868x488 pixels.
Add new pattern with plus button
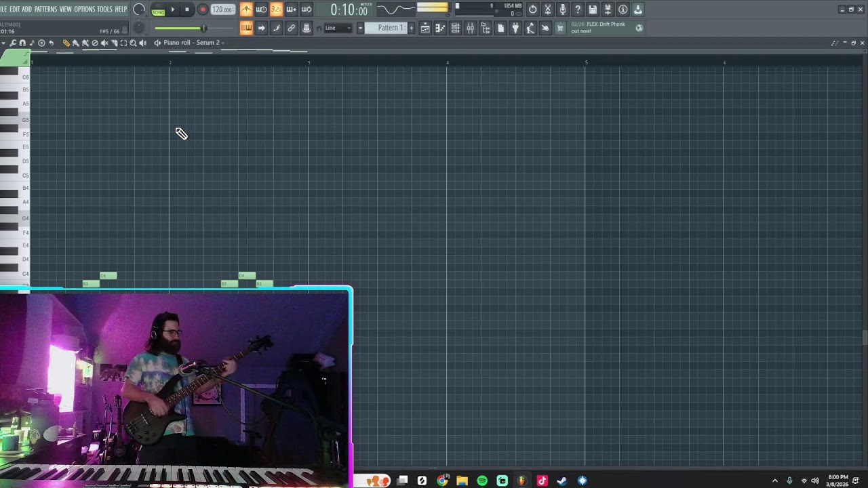[411, 28]
